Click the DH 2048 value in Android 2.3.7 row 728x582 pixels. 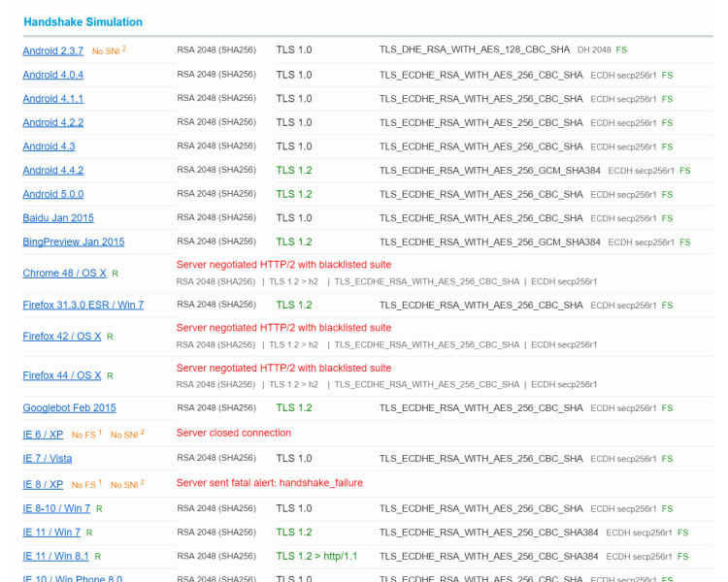tap(594, 49)
